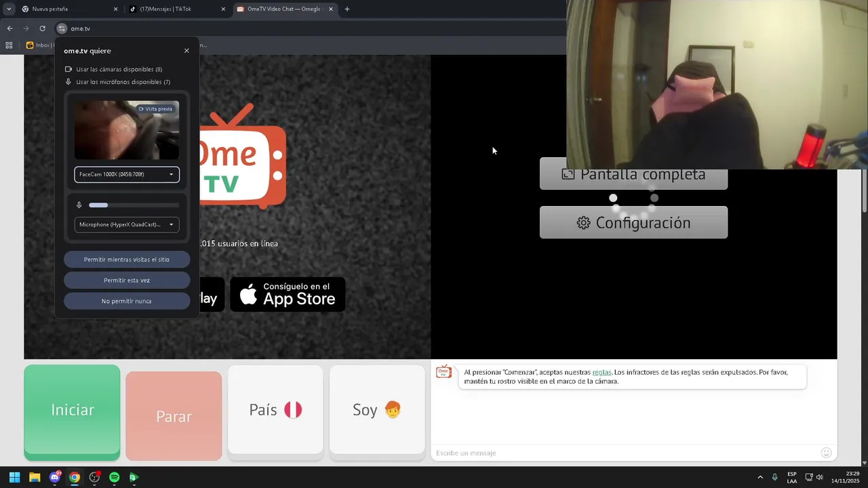Click Permitir mientras visitas el sitio
The image size is (868, 488).
click(127, 260)
